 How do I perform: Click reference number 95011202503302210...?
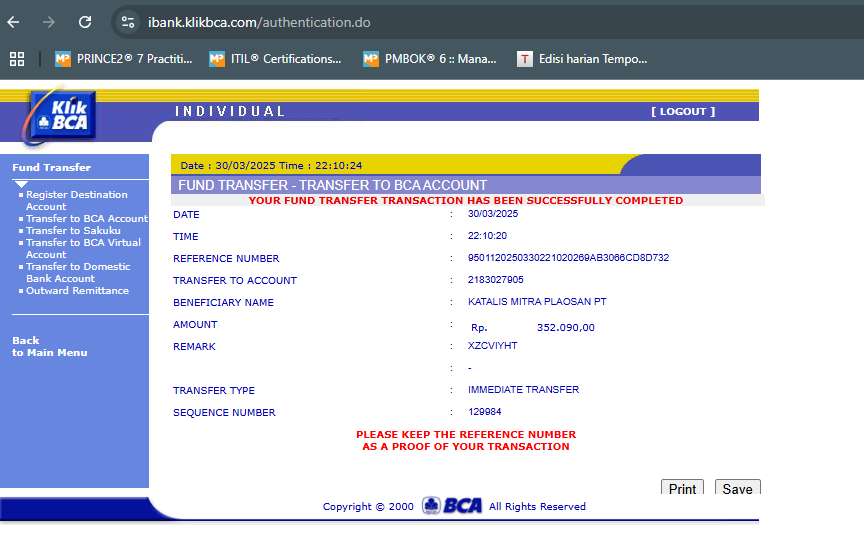point(568,258)
